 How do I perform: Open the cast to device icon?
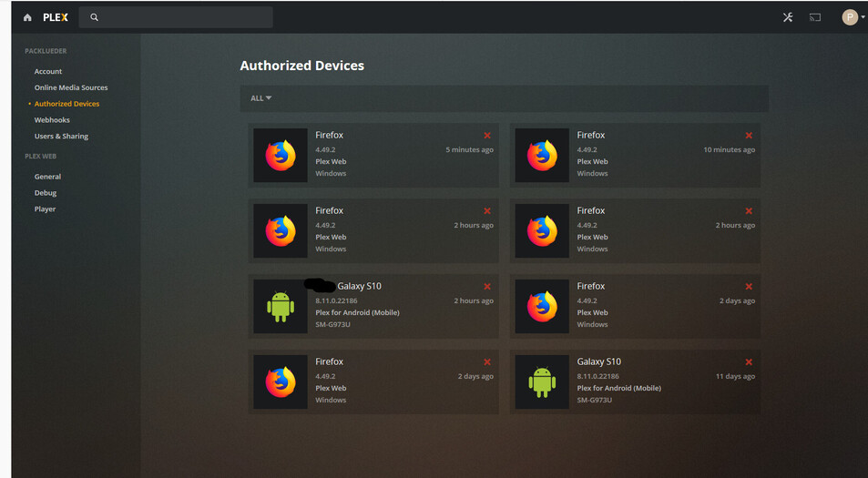click(815, 17)
